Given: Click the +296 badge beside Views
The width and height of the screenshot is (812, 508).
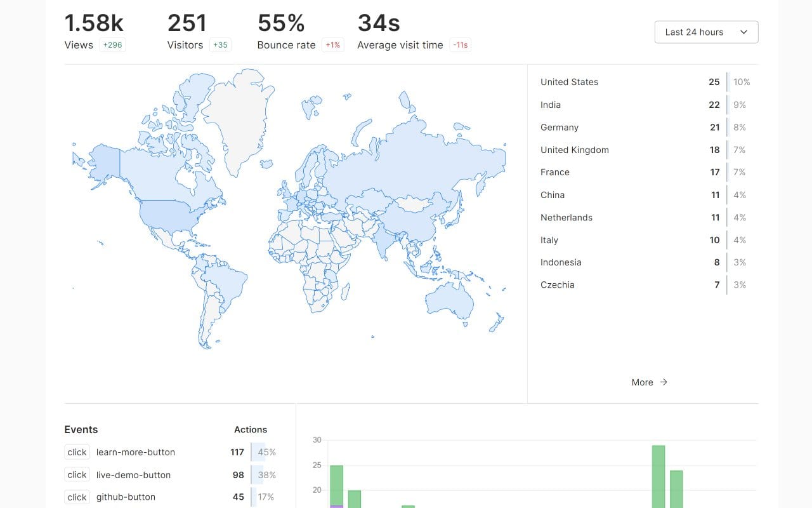Looking at the screenshot, I should [x=112, y=45].
